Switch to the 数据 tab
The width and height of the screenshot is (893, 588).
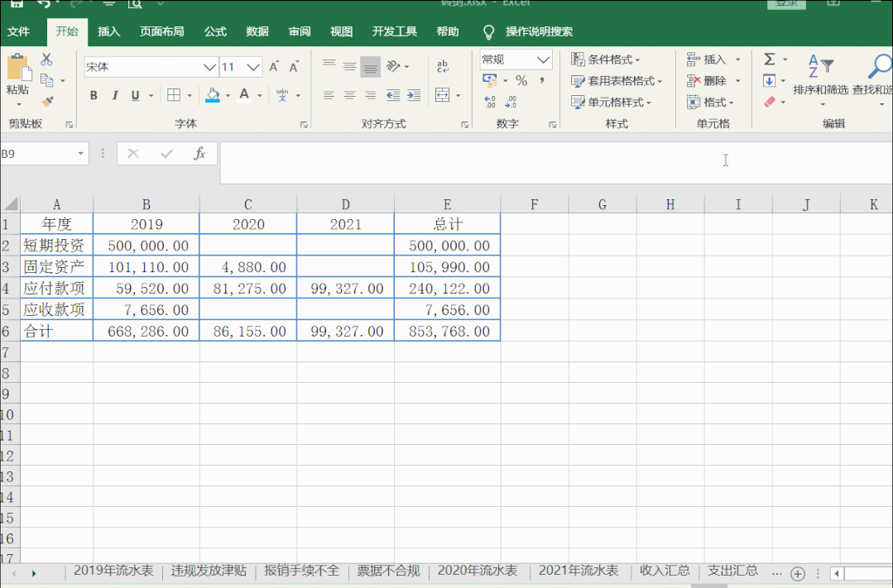257,31
